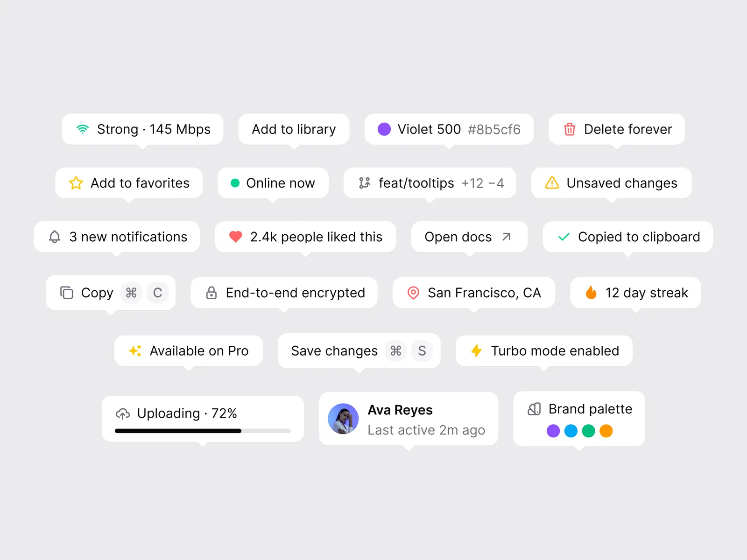This screenshot has height=560, width=747.
Task: Click the red trash can icon
Action: pos(570,129)
